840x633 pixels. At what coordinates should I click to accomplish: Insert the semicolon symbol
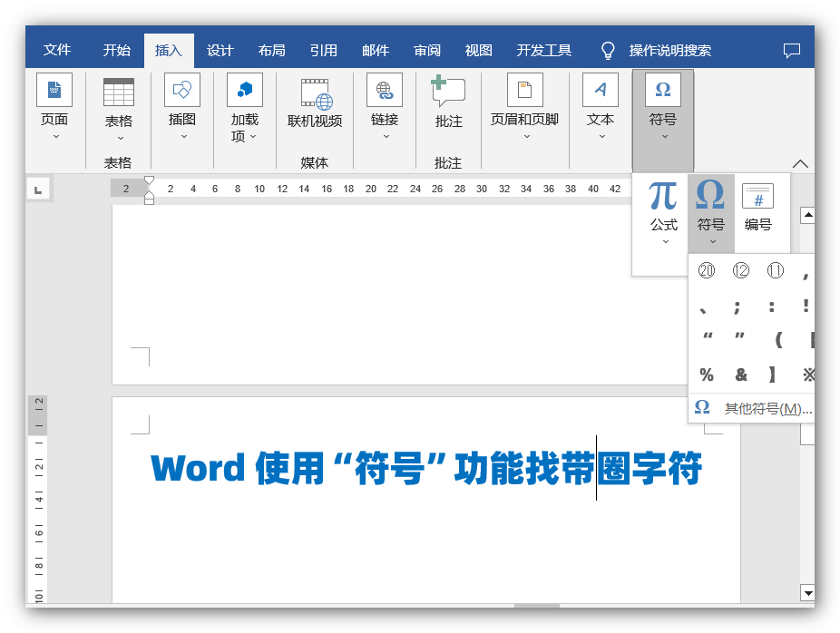point(737,307)
